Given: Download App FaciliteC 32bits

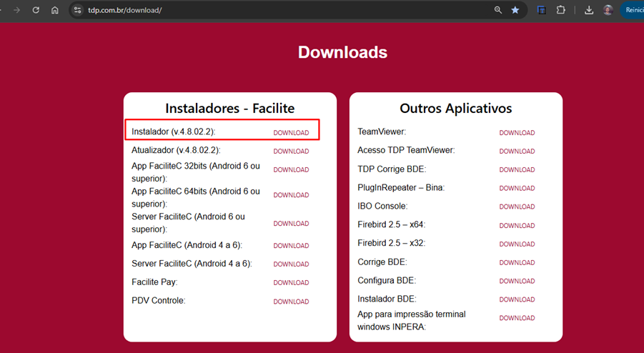Looking at the screenshot, I should pos(291,170).
